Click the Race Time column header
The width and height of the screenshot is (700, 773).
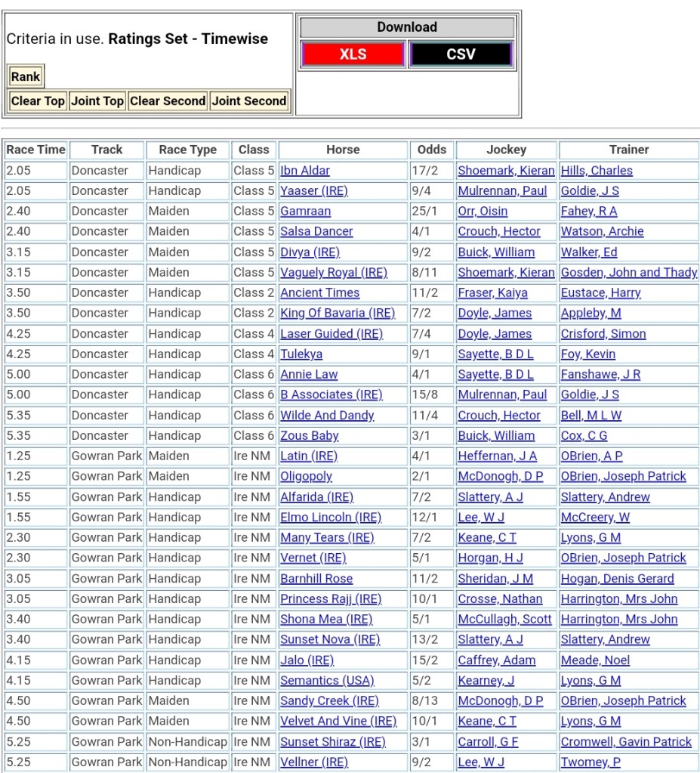[35, 150]
